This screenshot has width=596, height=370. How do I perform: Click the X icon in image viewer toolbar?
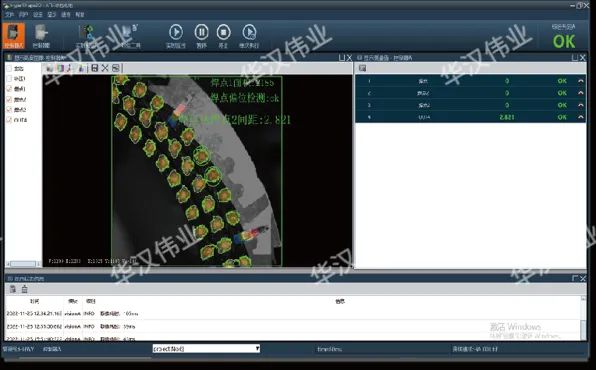[105, 68]
